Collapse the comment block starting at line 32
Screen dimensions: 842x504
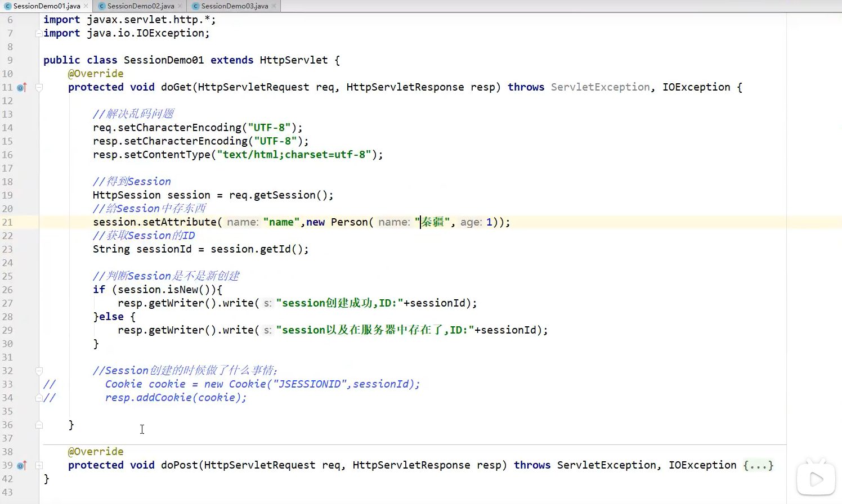click(39, 371)
